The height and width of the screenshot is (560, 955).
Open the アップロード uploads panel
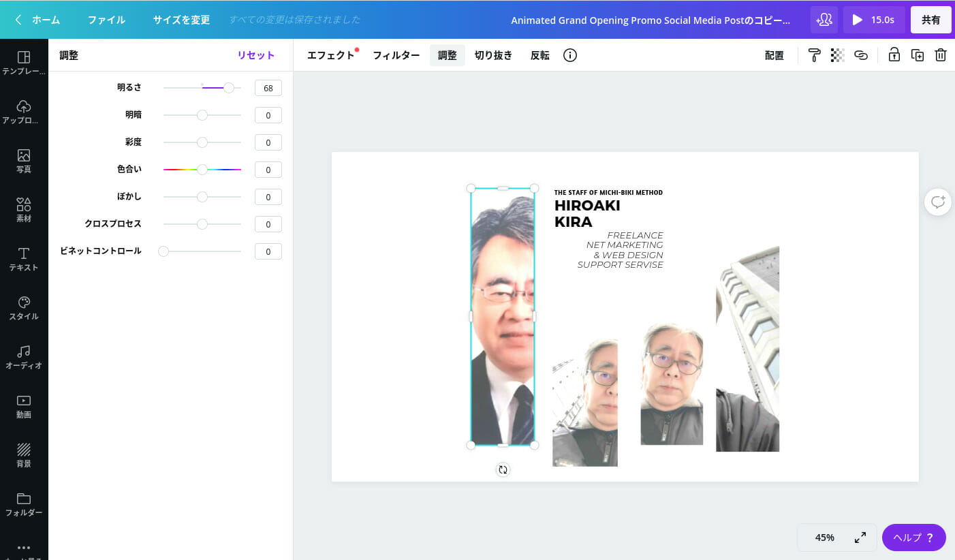[24, 112]
